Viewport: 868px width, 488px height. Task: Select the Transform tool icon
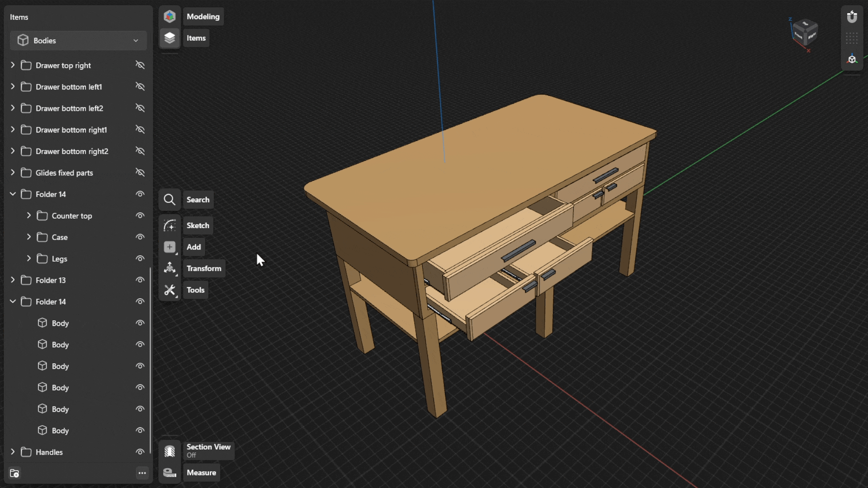(170, 268)
